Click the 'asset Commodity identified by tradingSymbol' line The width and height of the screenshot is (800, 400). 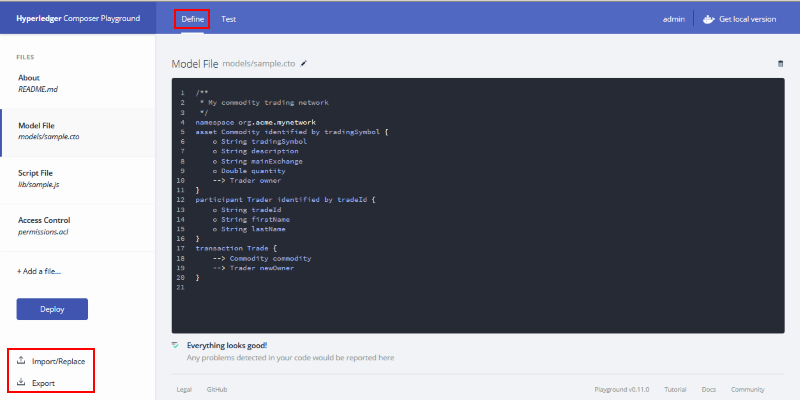coord(292,132)
